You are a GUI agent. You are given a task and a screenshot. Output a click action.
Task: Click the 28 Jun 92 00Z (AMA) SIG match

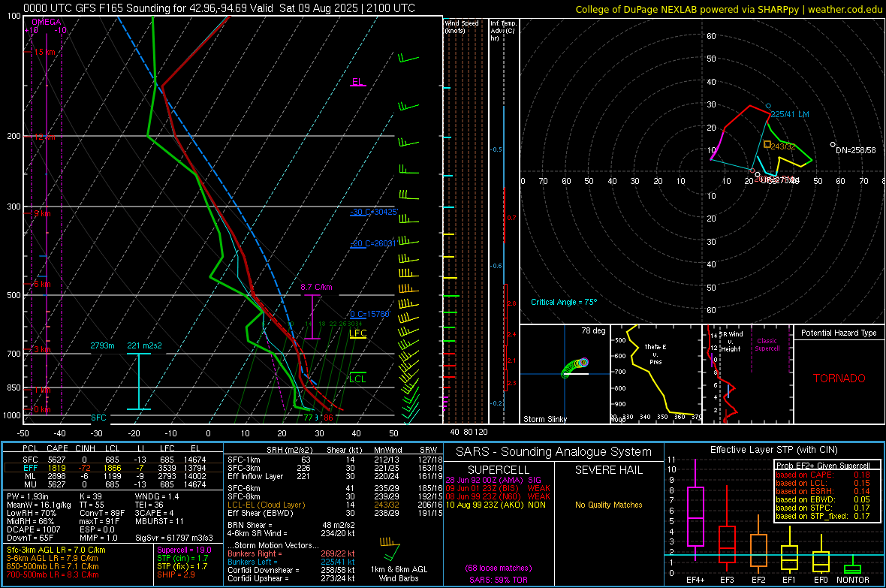[x=494, y=480]
